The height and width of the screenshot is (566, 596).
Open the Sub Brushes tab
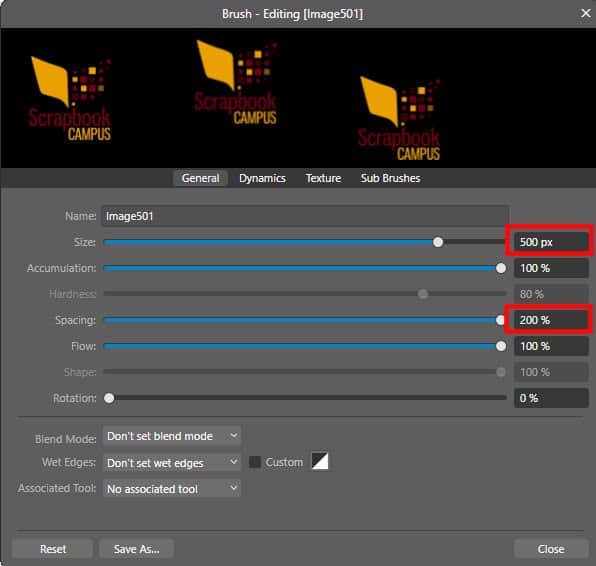[x=390, y=178]
